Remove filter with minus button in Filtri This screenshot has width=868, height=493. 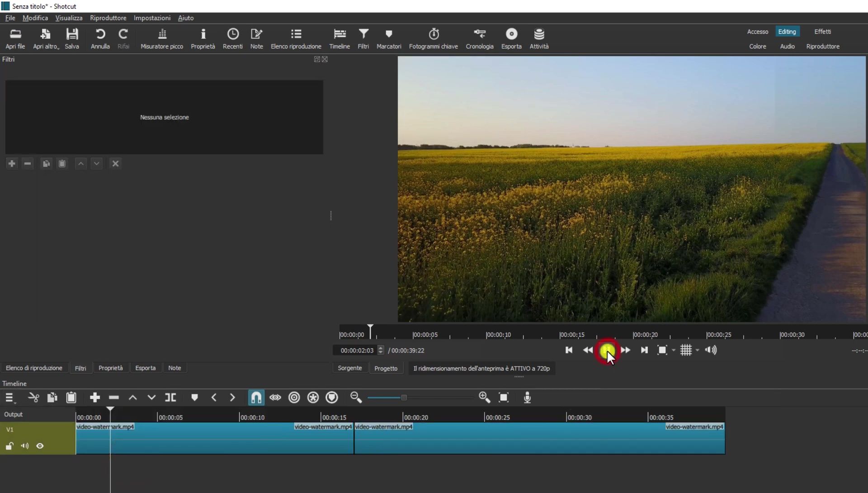[28, 164]
